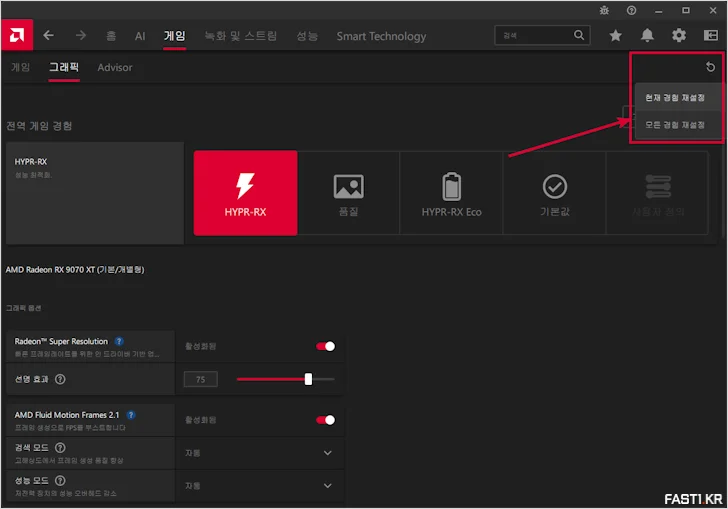Image resolution: width=728 pixels, height=509 pixels.
Task: Open the 성능 tab
Action: 307,36
